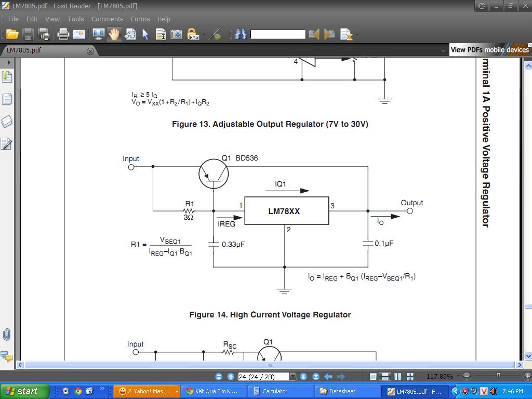
Task: Click the Email document envelope icon
Action: point(79,34)
